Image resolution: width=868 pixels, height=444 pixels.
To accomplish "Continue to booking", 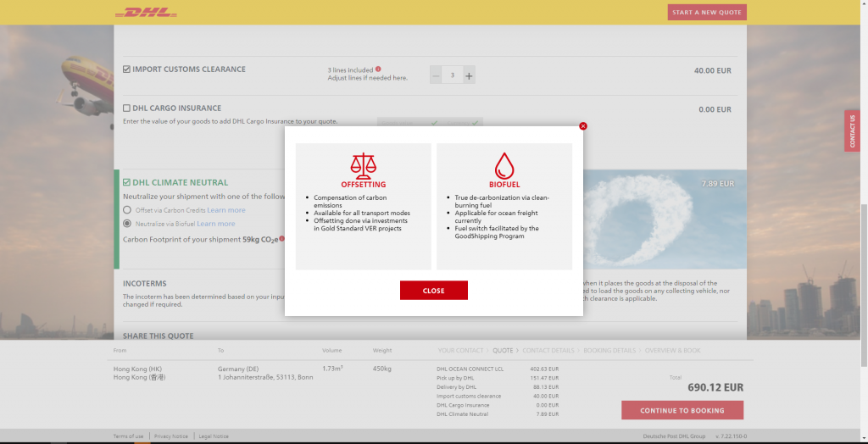I will coord(682,410).
